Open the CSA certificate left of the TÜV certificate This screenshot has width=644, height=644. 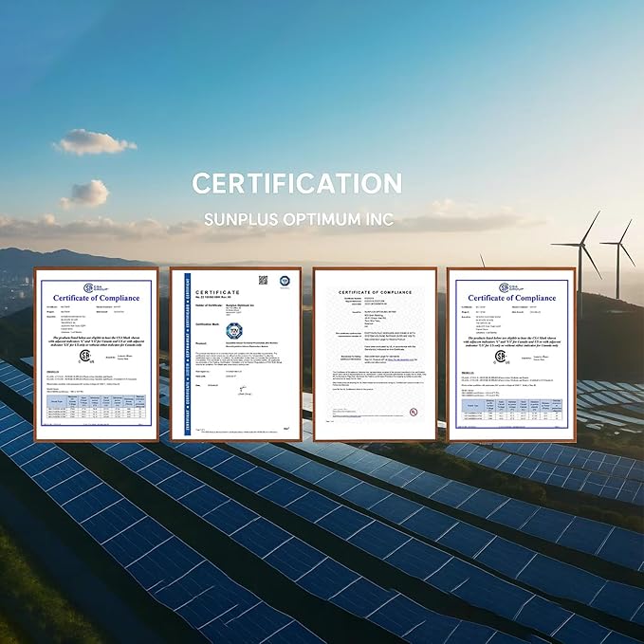click(x=97, y=355)
